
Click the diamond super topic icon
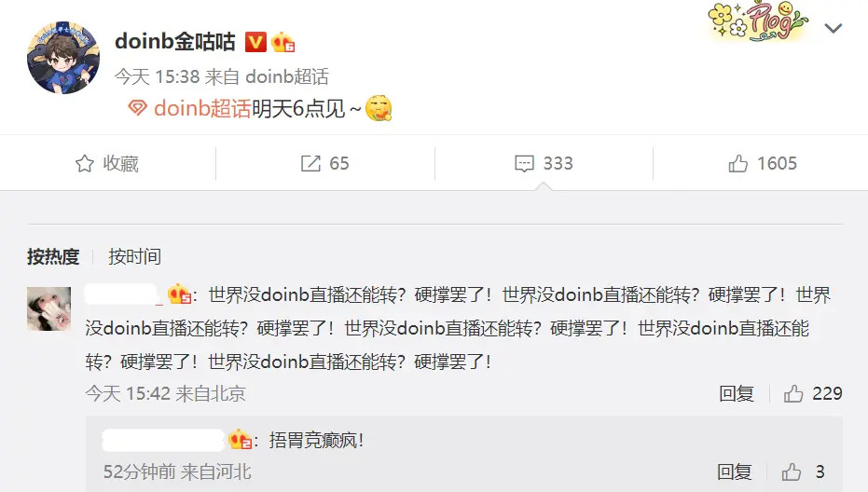137,107
